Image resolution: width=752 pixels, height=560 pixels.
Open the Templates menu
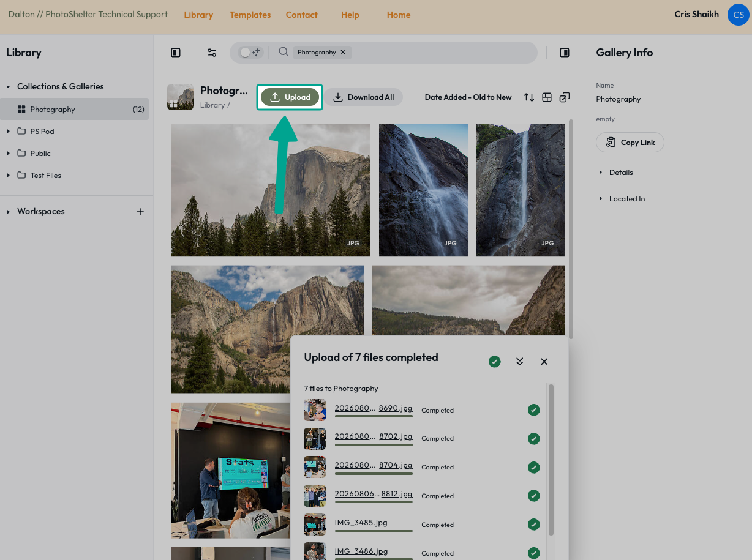point(250,15)
